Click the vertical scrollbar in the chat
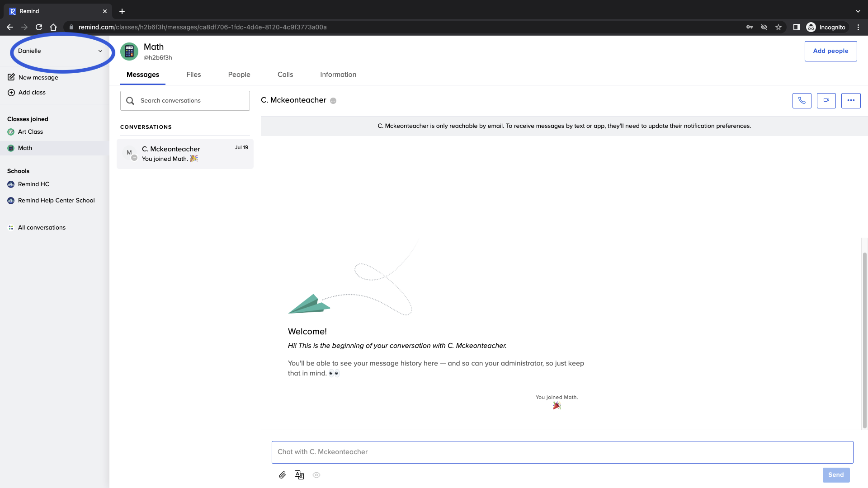The height and width of the screenshot is (488, 868). click(x=864, y=339)
